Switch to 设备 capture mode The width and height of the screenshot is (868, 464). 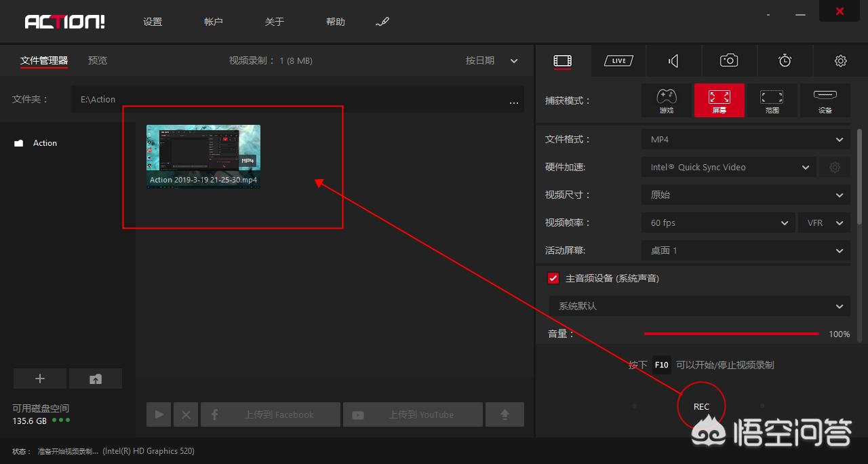point(825,100)
